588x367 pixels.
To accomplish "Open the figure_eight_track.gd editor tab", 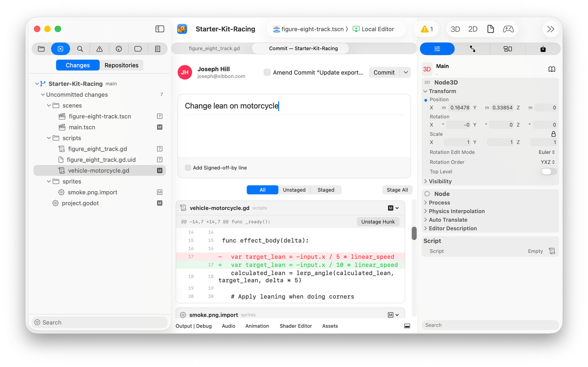I will point(214,48).
